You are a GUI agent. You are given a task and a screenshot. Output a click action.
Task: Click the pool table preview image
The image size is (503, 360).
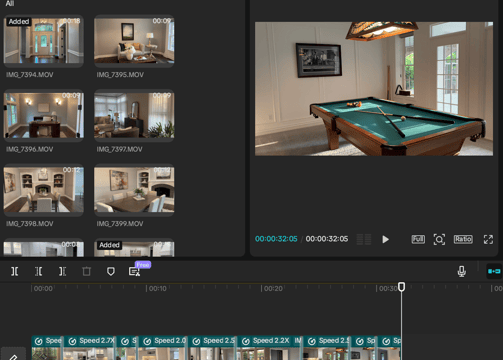tap(374, 89)
